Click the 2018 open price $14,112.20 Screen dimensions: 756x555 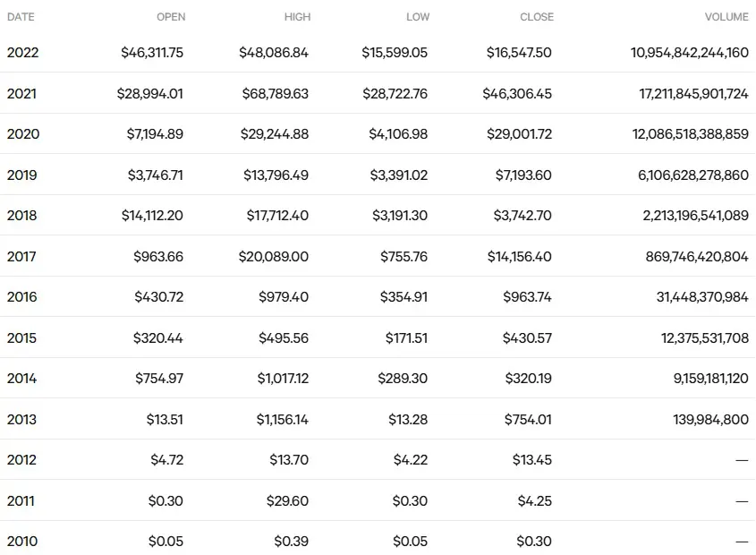(x=152, y=215)
